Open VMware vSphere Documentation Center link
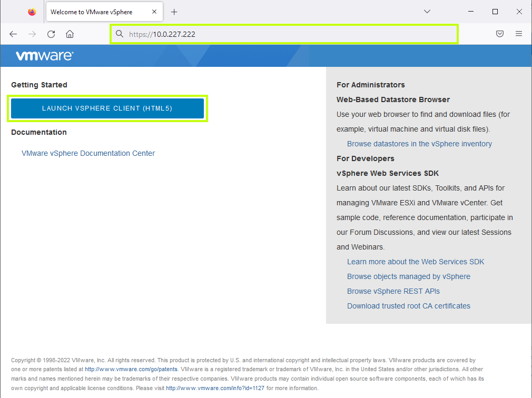This screenshot has height=398, width=532. [x=88, y=153]
